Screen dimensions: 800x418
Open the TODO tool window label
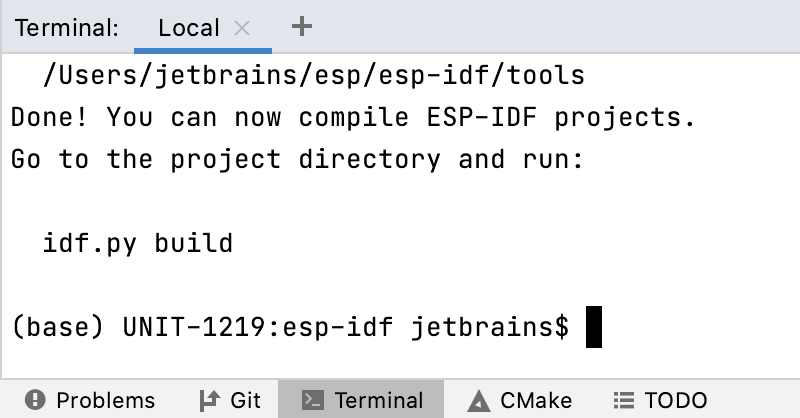tap(676, 400)
